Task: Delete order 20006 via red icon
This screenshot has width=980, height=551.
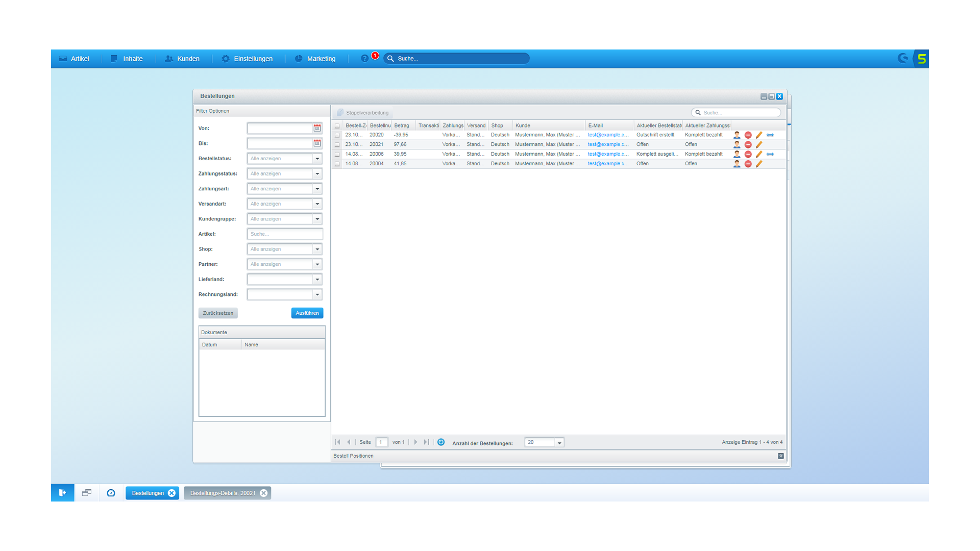Action: (x=748, y=154)
